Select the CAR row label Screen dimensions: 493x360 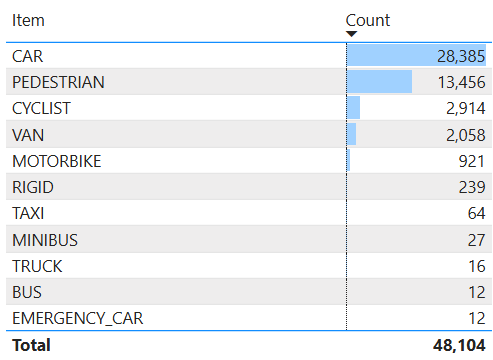click(28, 56)
